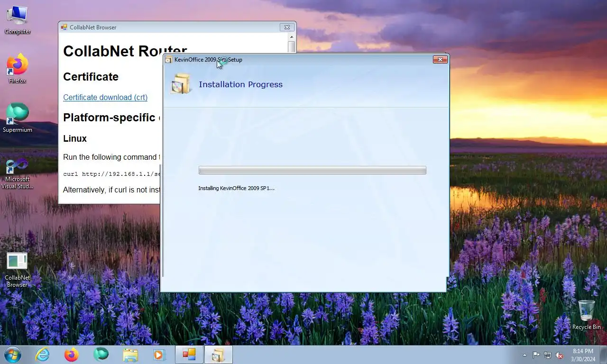Screen dimensions: 607x364
Task: Click the Show desktop strip on the taskbar
Action: click(x=604, y=355)
